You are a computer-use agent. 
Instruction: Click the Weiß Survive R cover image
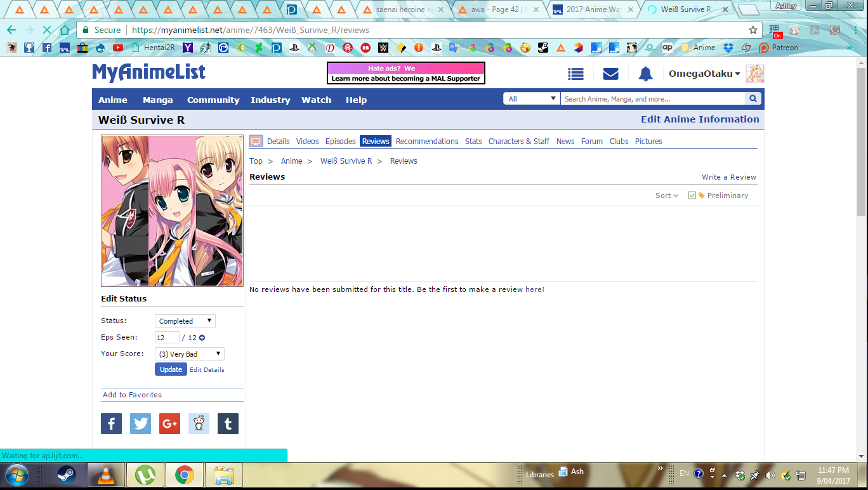click(x=172, y=211)
